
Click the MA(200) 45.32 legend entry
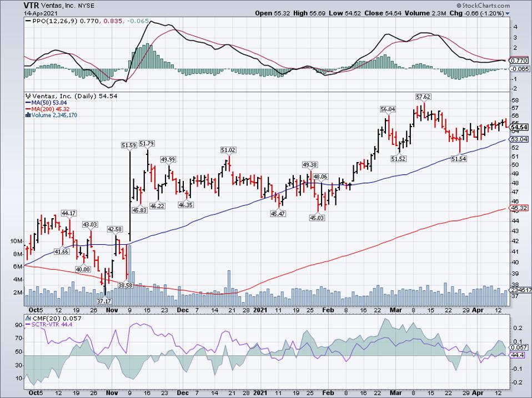click(51, 109)
